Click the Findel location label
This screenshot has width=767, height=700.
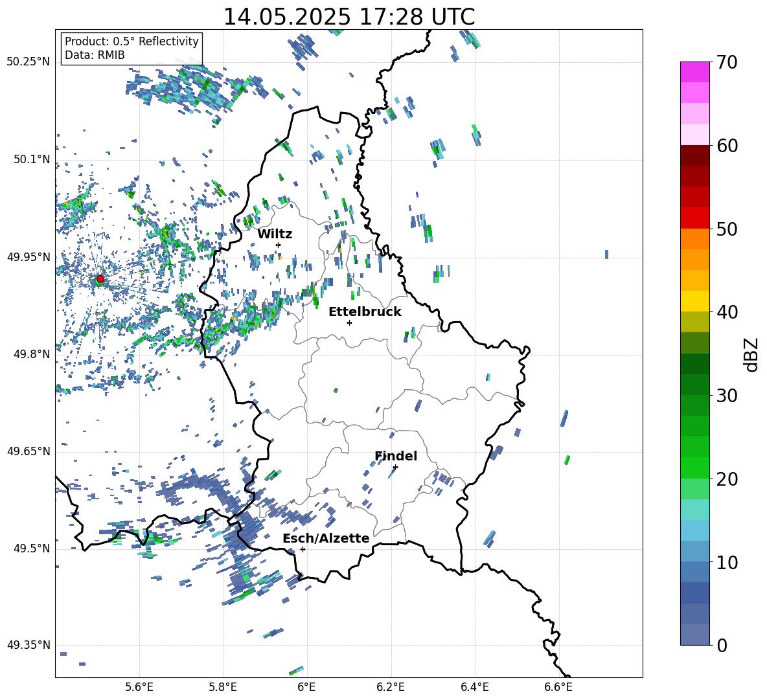(396, 456)
